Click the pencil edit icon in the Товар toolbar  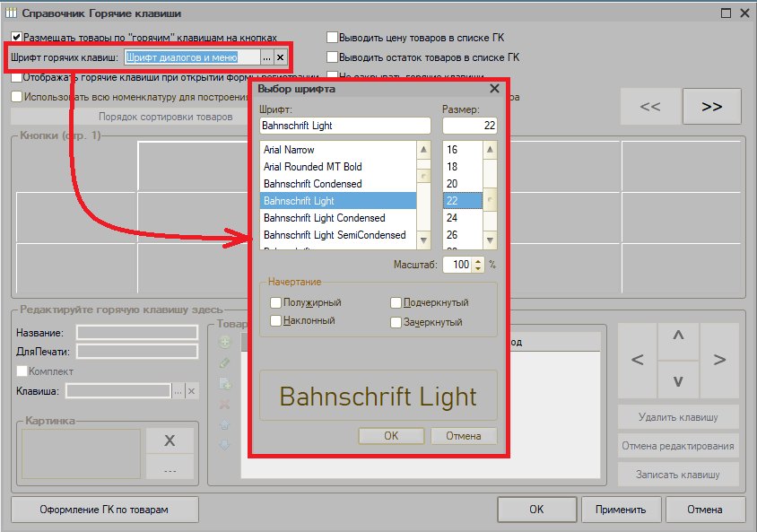coord(224,363)
